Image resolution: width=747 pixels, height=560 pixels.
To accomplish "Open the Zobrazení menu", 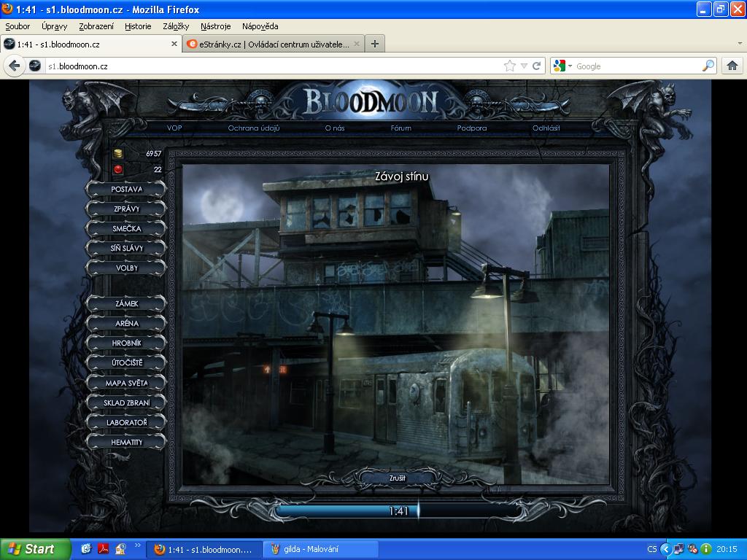I will [x=96, y=26].
